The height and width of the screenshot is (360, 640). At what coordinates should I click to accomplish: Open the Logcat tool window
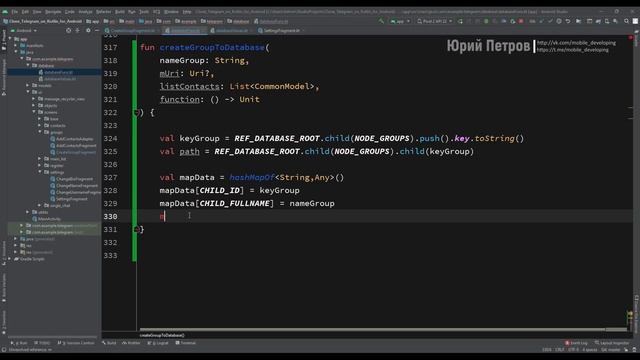pos(159,343)
